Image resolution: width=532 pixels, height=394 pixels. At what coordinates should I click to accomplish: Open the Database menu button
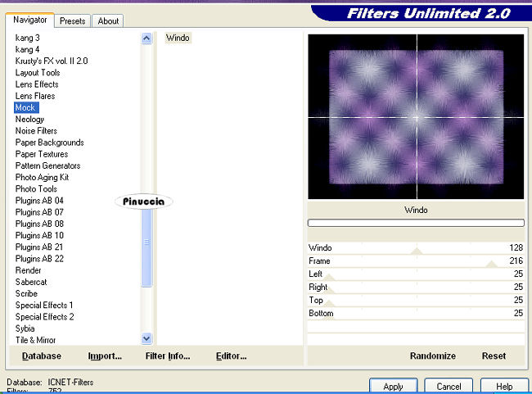42,356
